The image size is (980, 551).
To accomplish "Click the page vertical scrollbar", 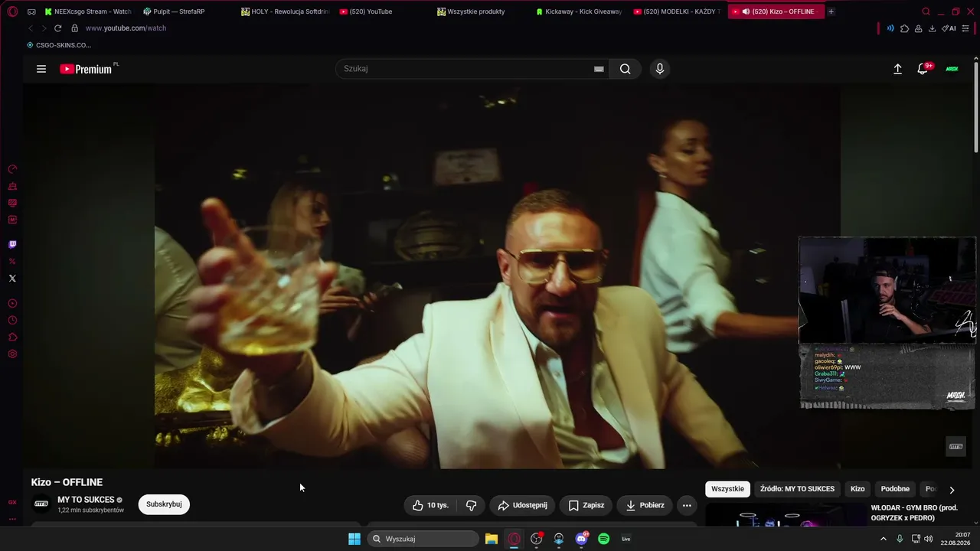I will pyautogui.click(x=976, y=107).
